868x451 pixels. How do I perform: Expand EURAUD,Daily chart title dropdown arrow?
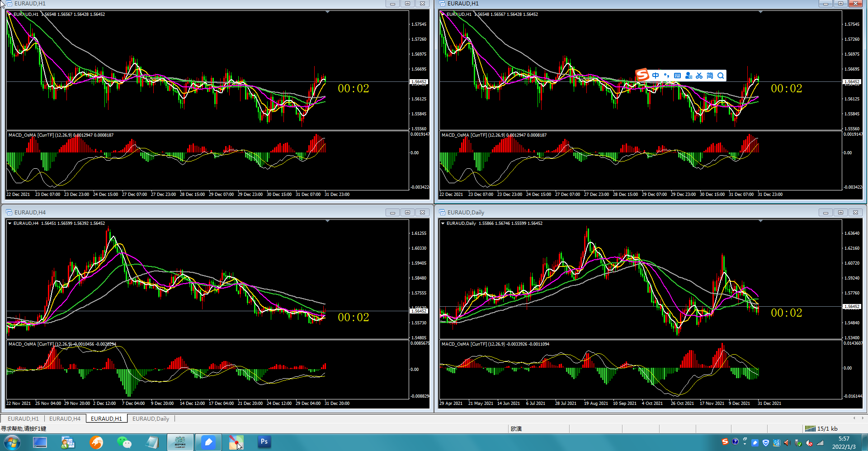click(x=443, y=223)
